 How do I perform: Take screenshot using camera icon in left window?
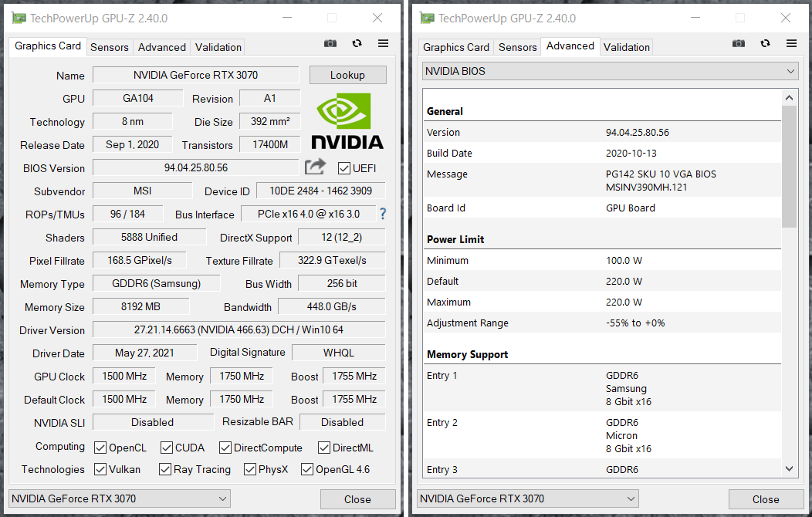[330, 43]
